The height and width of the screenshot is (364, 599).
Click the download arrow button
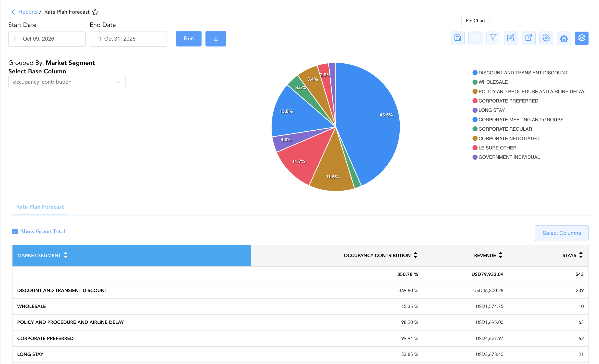[x=216, y=38]
